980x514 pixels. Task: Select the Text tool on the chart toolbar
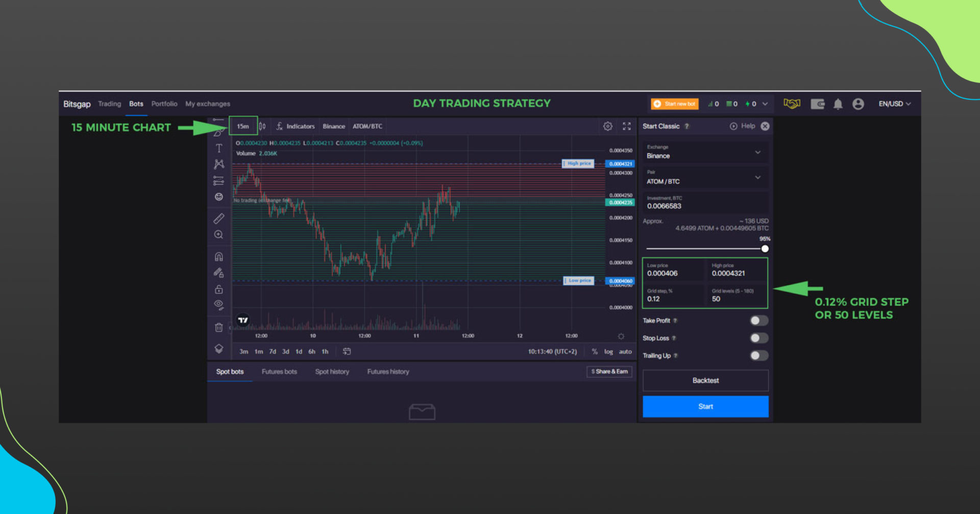pyautogui.click(x=219, y=148)
